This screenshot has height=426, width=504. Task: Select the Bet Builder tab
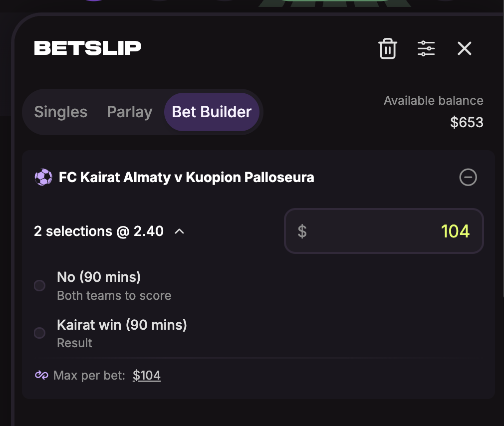point(212,112)
